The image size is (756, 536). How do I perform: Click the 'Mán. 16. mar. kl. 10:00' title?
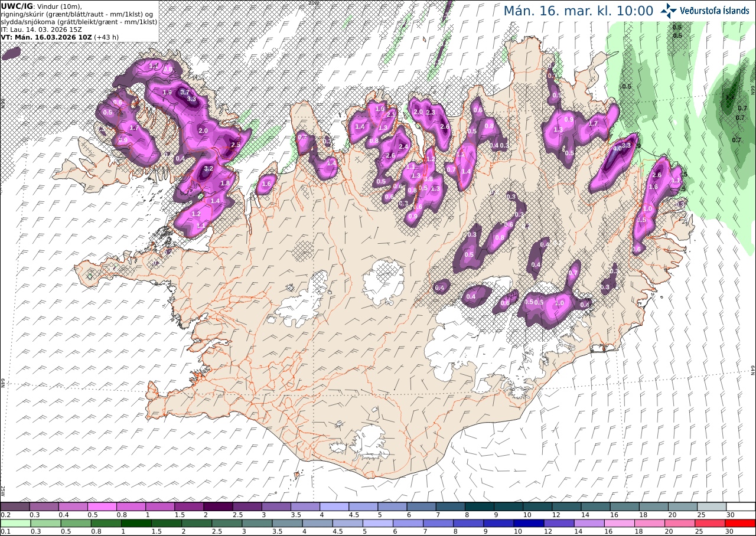pyautogui.click(x=578, y=11)
